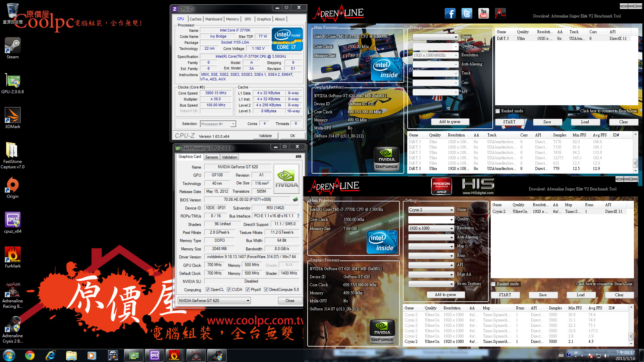Switch to Caches tab in CPU-Z

(x=195, y=19)
